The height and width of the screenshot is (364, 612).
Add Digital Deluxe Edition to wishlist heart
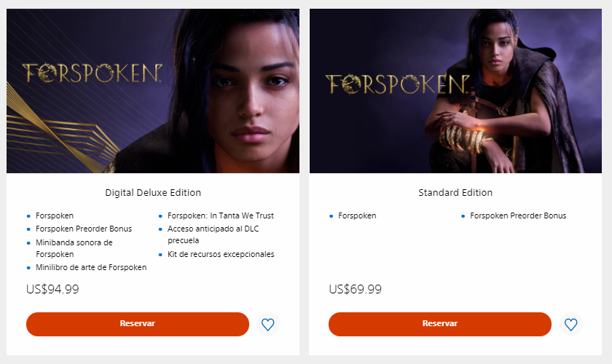click(268, 325)
